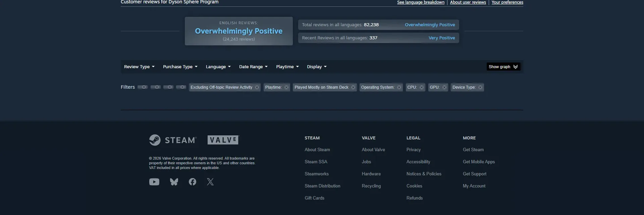Viewport: 644px width, 215px height.
Task: Open Steam's X social icon
Action: [210, 182]
